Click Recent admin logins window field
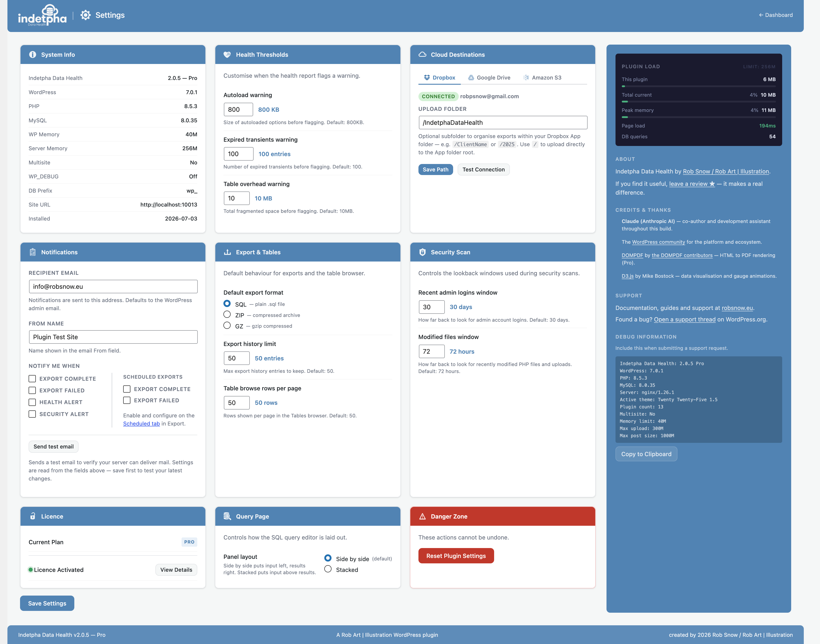The height and width of the screenshot is (644, 820). coord(432,307)
